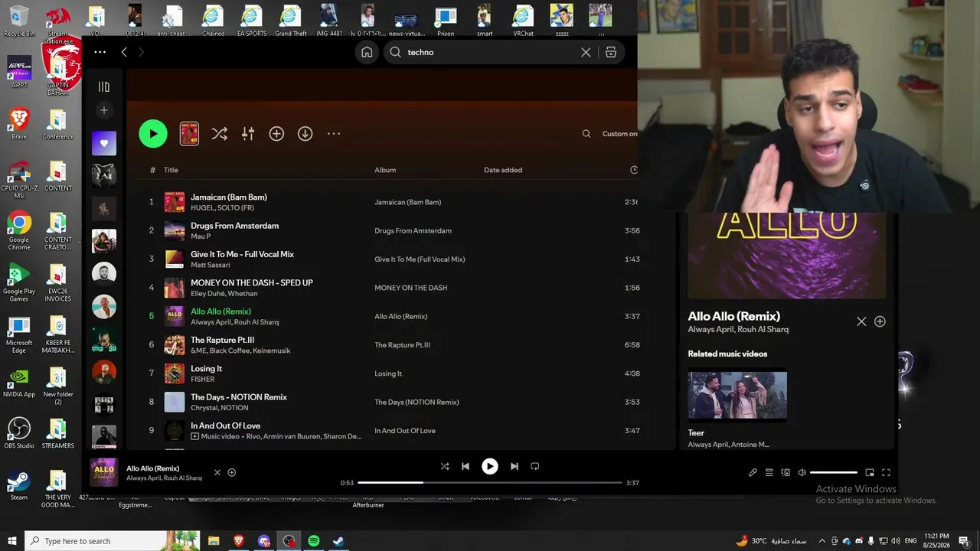Open the Browse icon in the search bar
This screenshot has height=551, width=980.
(x=610, y=52)
